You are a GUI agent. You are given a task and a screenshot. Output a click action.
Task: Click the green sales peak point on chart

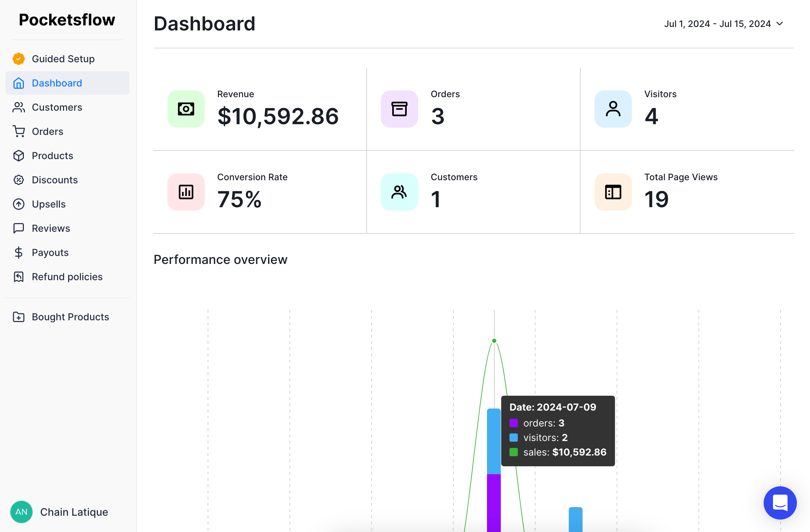pyautogui.click(x=494, y=341)
